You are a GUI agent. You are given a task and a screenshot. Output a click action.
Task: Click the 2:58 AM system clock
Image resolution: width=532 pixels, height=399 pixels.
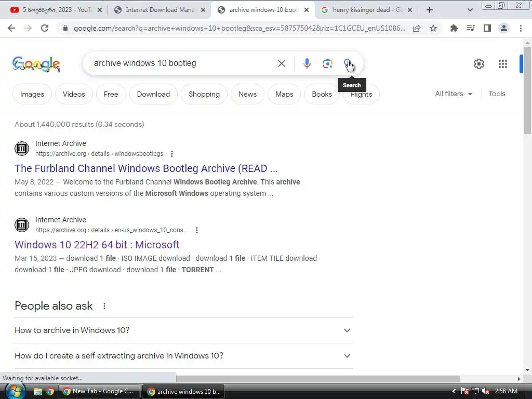506,391
